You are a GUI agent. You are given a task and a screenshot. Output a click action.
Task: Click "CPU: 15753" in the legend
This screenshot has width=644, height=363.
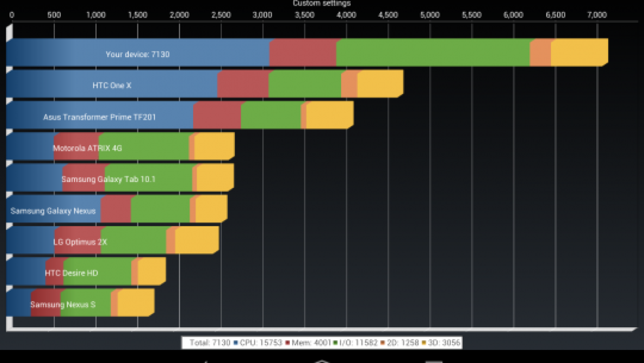click(x=261, y=343)
